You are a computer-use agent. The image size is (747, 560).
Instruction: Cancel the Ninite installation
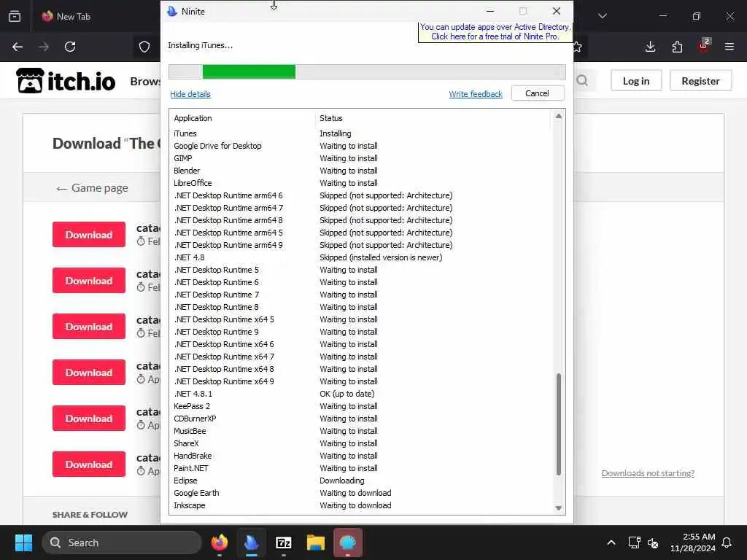point(538,93)
